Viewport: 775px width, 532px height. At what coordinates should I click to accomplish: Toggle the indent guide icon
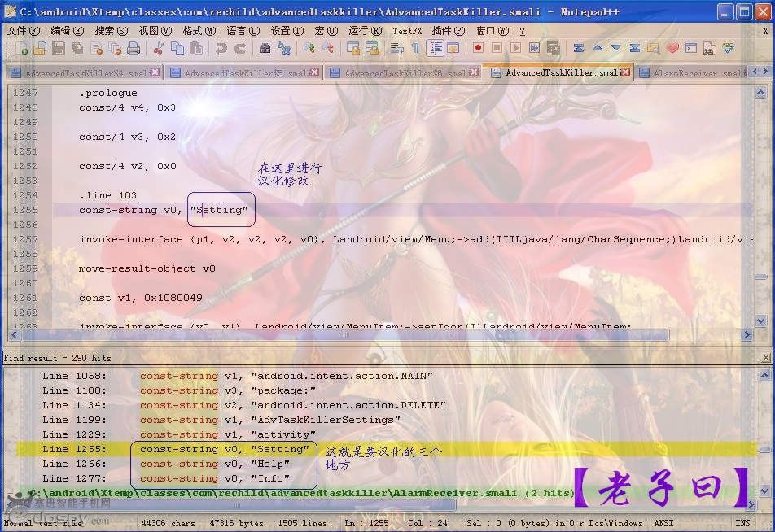click(435, 49)
